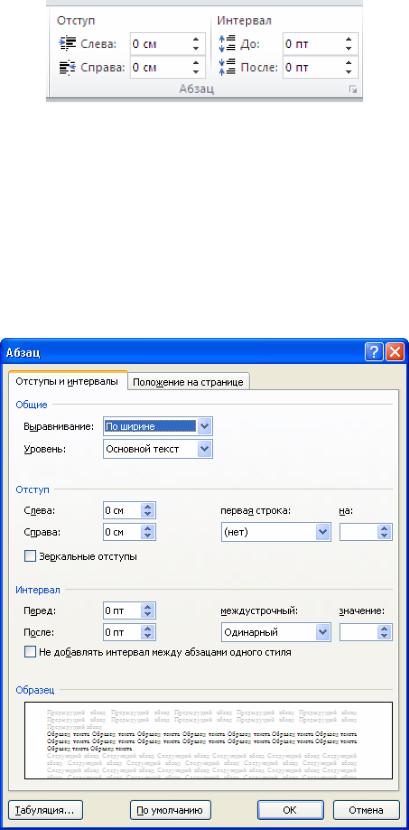Click the По умолчанию button
The width and height of the screenshot is (409, 830).
coord(170,810)
